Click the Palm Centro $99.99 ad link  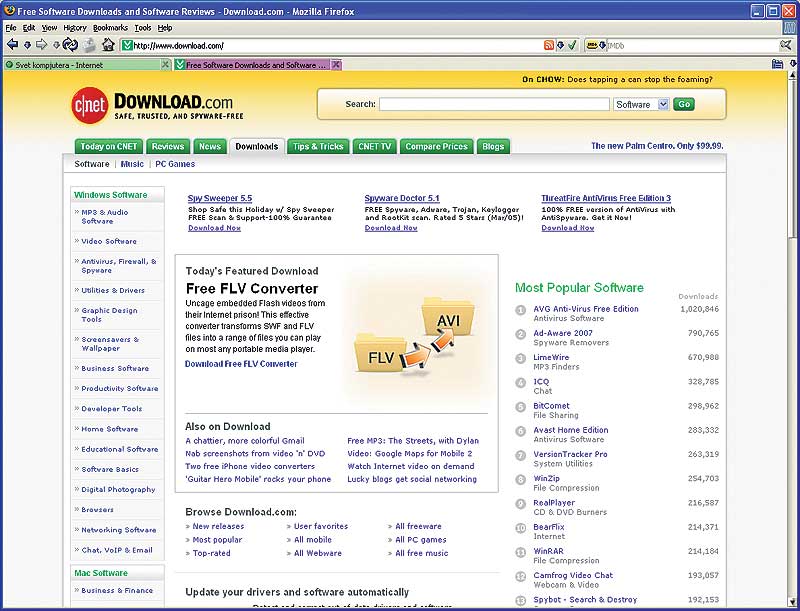657,146
